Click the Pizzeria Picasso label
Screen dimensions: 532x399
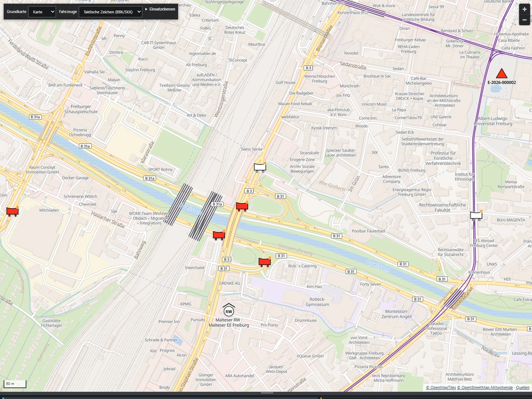point(368,367)
